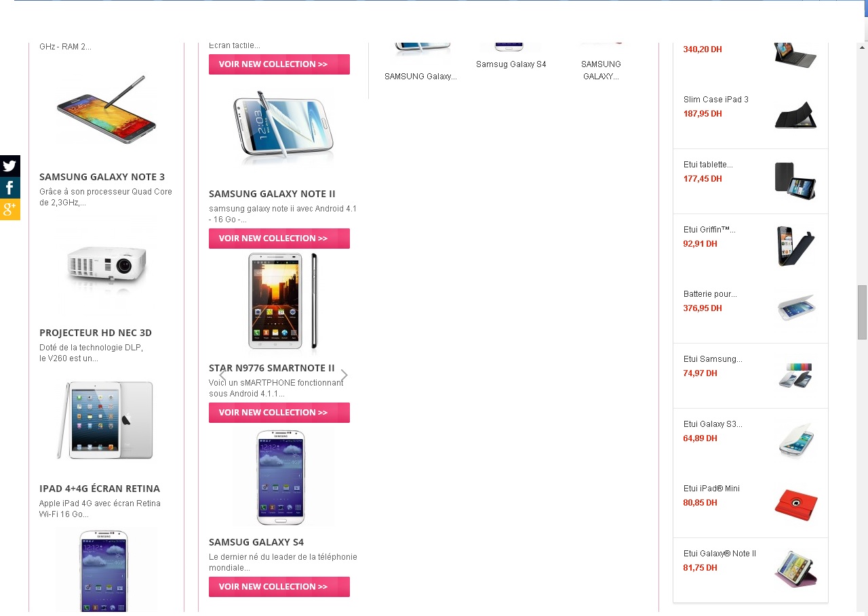Click Voir New Collection under Samsug Galaxy S4
Viewport: 868px width, 616px height.
click(279, 587)
